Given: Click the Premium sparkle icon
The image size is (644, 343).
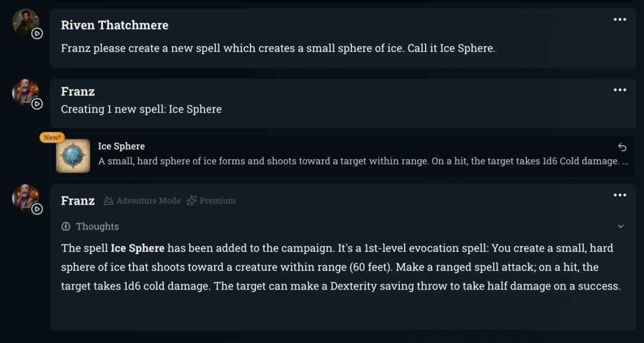Looking at the screenshot, I should (x=192, y=201).
